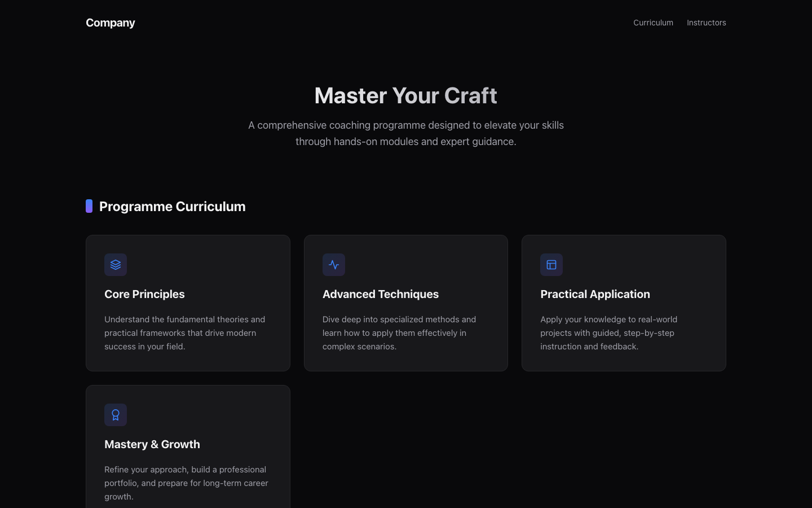Click the layers icon in Core Principles card
The width and height of the screenshot is (812, 508).
[x=116, y=265]
